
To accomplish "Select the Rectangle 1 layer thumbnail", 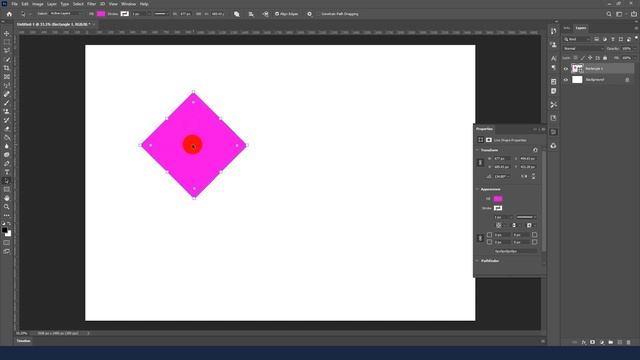I will pos(577,69).
